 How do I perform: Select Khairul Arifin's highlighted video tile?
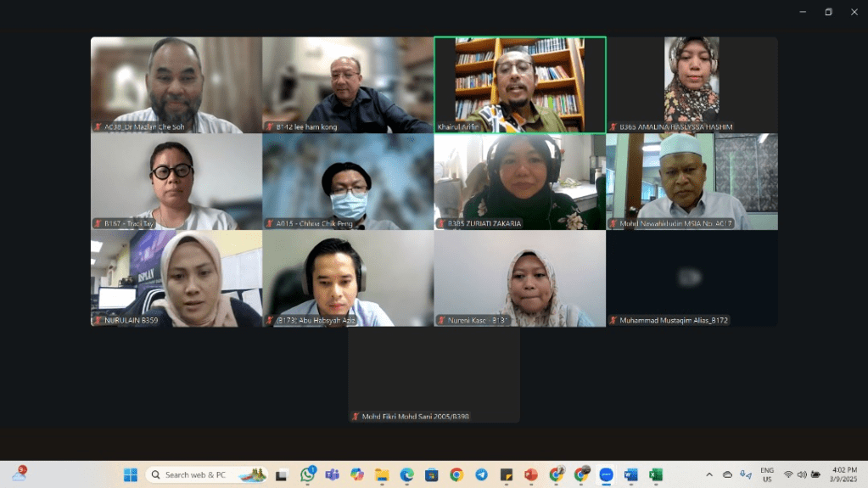[519, 84]
